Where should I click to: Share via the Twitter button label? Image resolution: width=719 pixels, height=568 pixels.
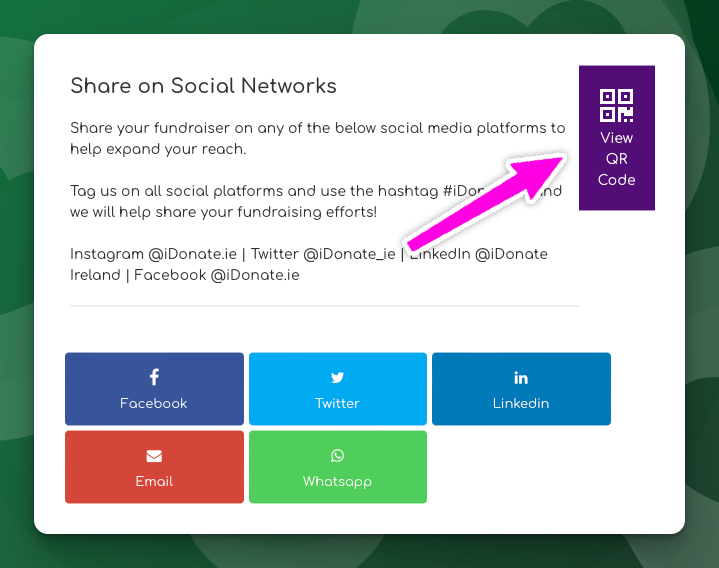pyautogui.click(x=337, y=403)
